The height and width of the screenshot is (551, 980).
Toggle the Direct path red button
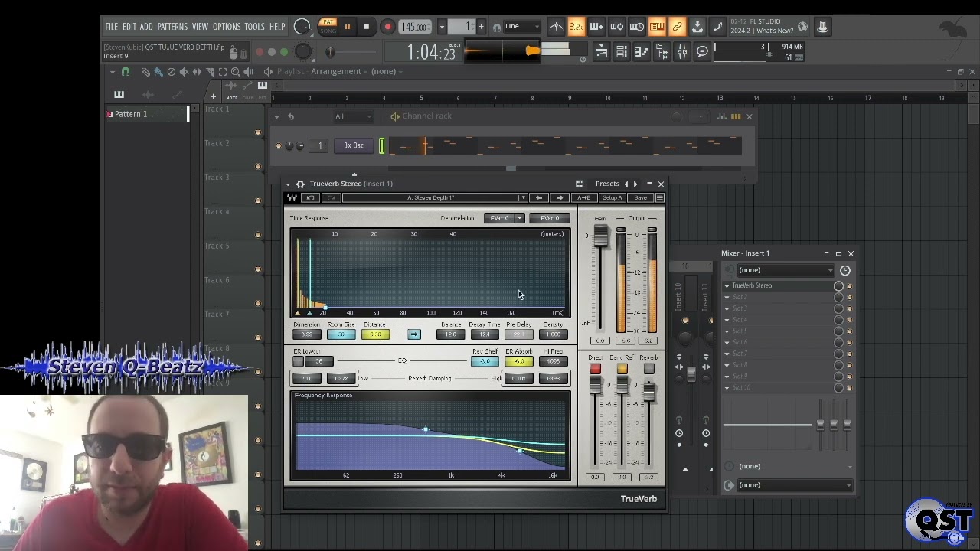click(x=595, y=369)
